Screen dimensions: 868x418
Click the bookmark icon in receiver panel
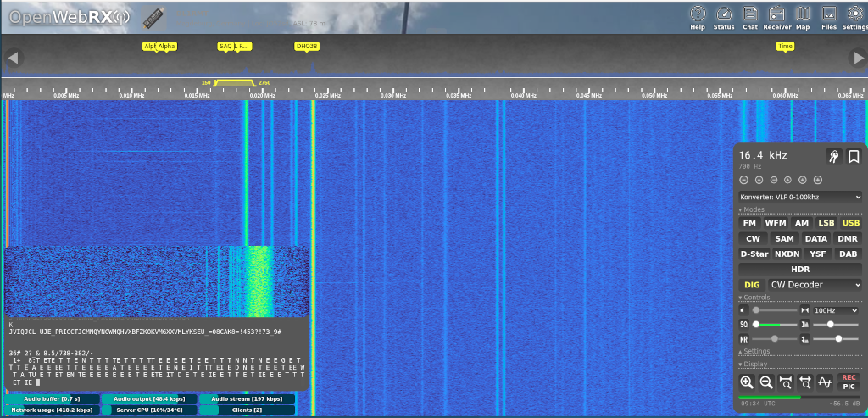(x=854, y=156)
